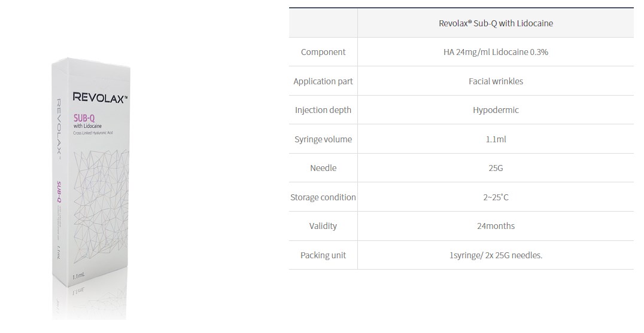Click the Hypodermic value cell

[x=496, y=110]
